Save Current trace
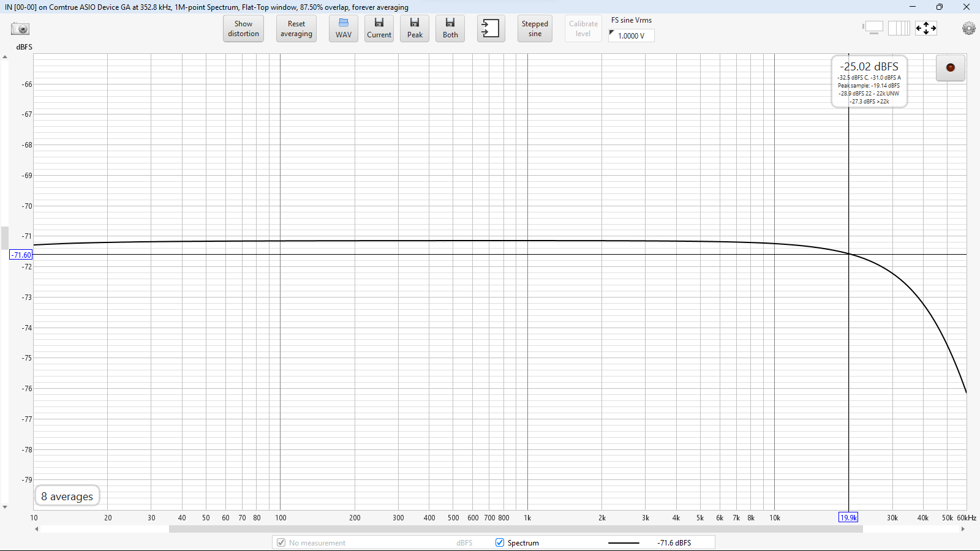 pos(379,29)
